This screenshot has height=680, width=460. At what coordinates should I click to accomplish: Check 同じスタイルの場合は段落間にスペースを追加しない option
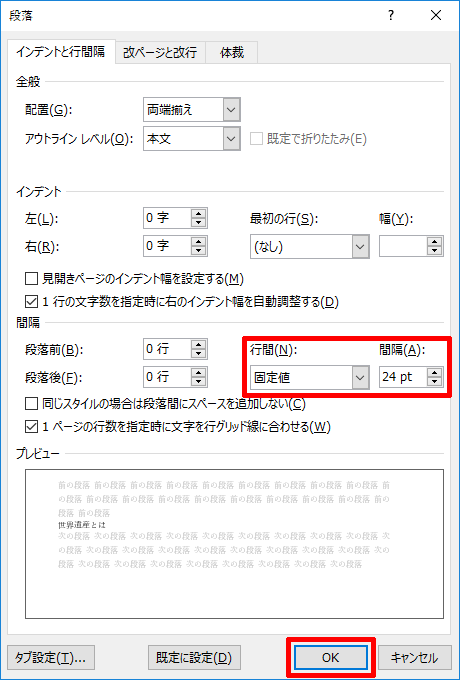[x=31, y=404]
